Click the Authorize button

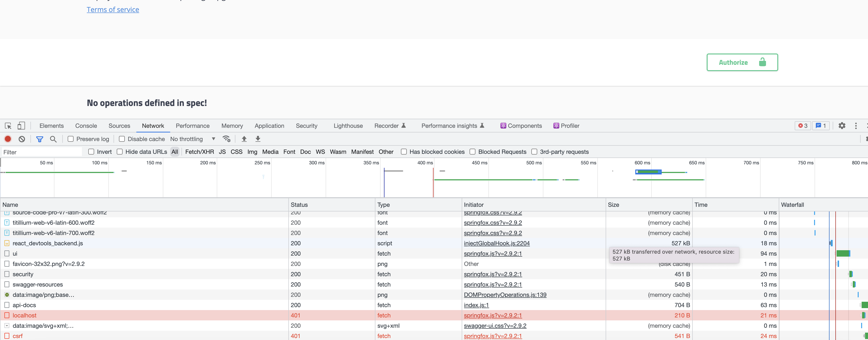click(x=742, y=62)
